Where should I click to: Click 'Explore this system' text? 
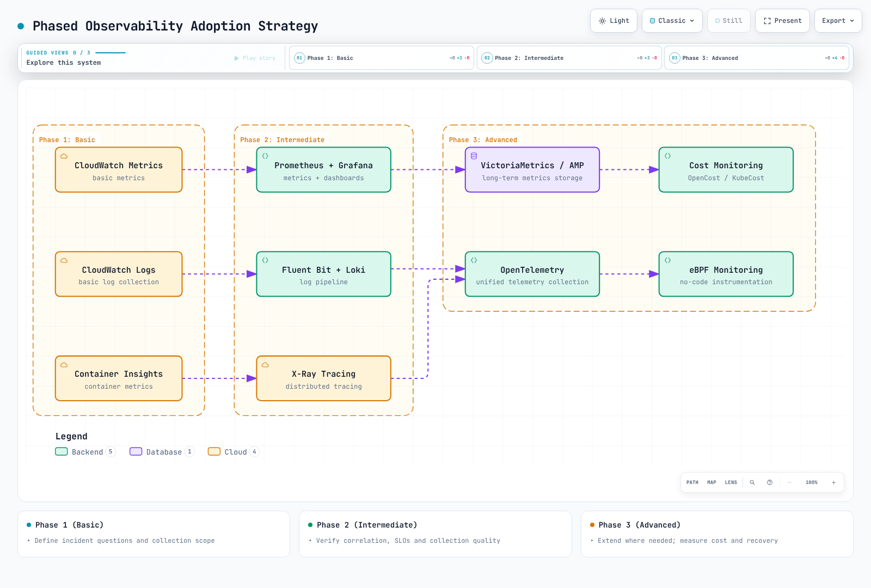64,63
